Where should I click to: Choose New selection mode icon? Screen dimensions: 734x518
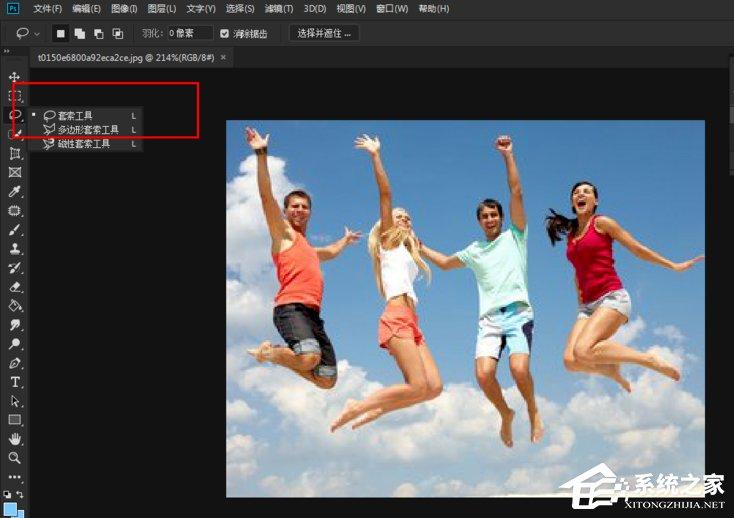(60, 34)
